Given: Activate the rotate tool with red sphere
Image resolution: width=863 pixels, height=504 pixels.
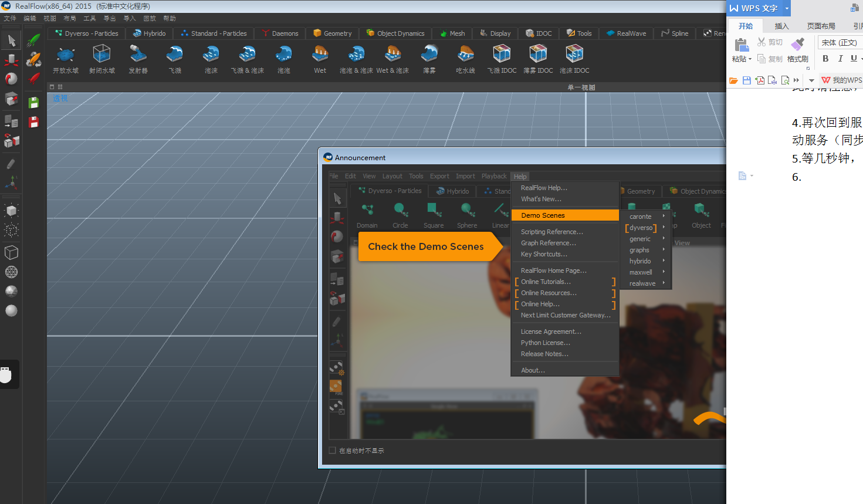Looking at the screenshot, I should coord(11,79).
